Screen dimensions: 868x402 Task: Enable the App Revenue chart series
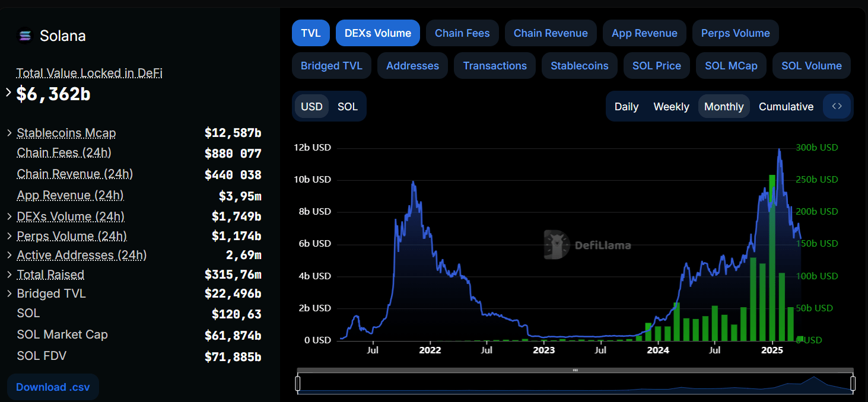644,33
